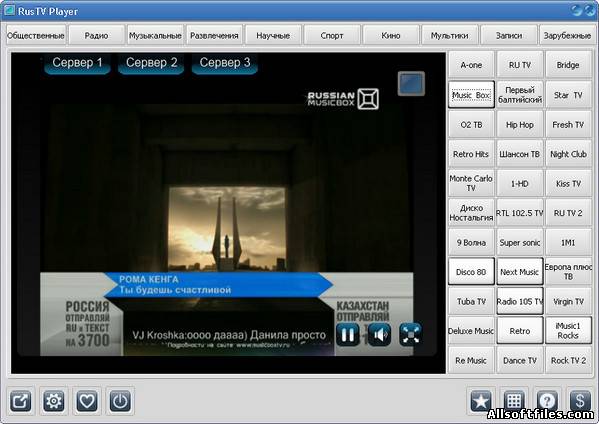Select the RU TV channel
599x424 pixels.
pyautogui.click(x=520, y=65)
